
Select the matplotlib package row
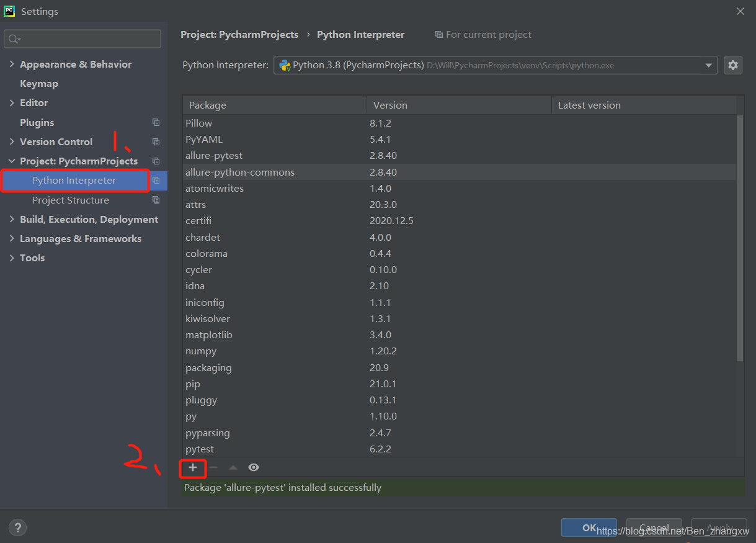point(460,334)
